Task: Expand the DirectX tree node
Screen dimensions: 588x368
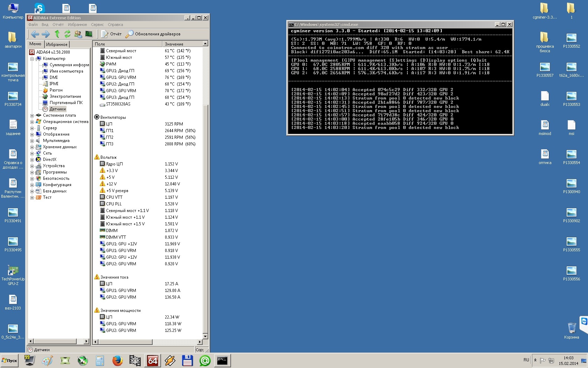Action: tap(32, 159)
